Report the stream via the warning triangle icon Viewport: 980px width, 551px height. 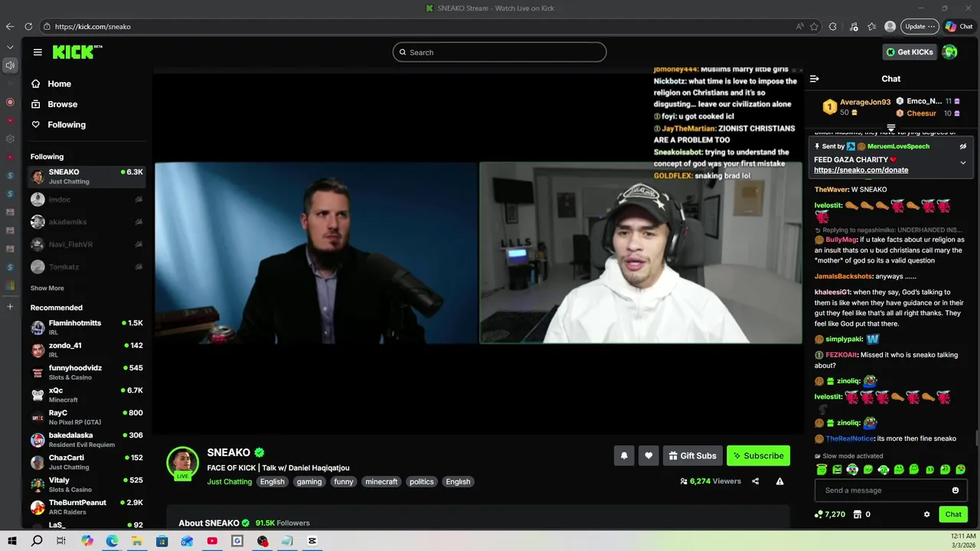coord(779,481)
